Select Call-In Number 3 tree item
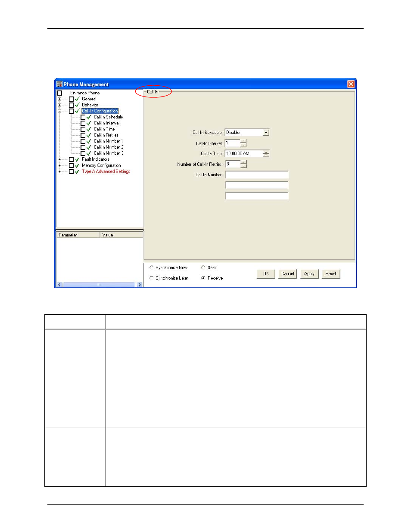 (109, 153)
